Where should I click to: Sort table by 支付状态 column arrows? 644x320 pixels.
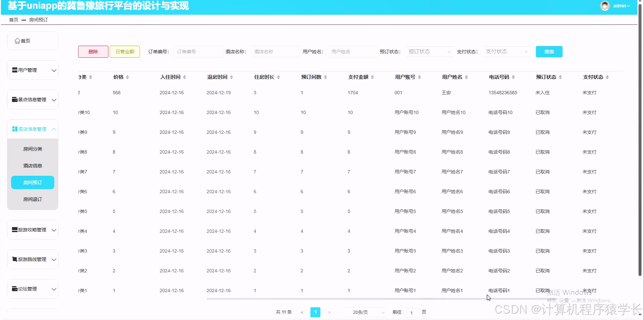(x=607, y=77)
